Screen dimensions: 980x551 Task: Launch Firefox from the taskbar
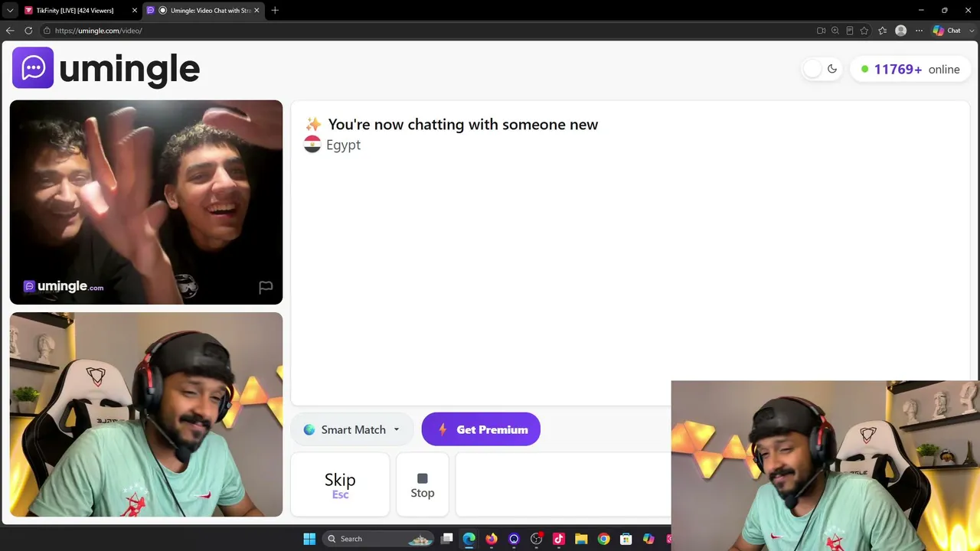coord(492,539)
